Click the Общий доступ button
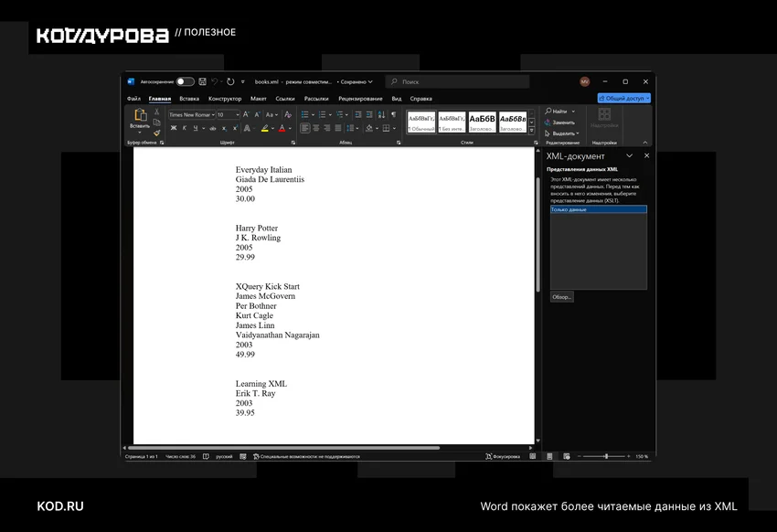The image size is (777, 532). (623, 98)
